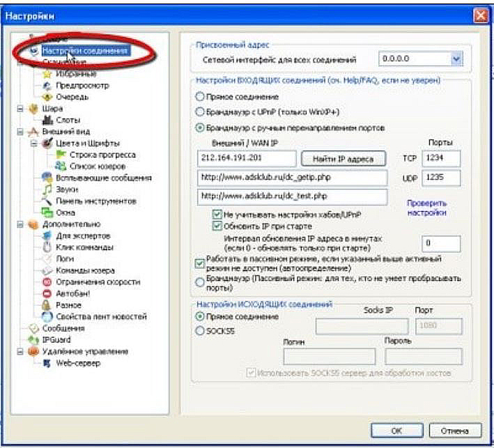Open the network interface 0.0.0.0 dropdown
This screenshot has width=494, height=448.
coord(456,60)
